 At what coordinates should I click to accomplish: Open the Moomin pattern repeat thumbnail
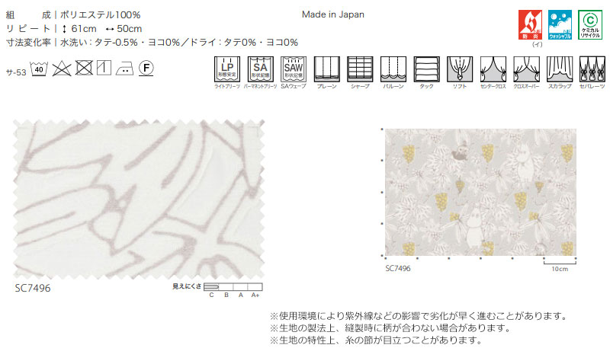point(480,193)
